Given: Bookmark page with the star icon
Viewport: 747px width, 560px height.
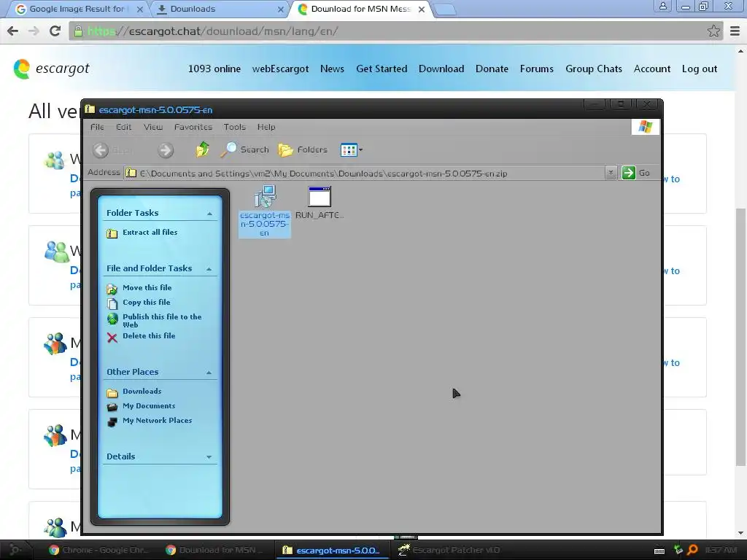Looking at the screenshot, I should coord(713,31).
